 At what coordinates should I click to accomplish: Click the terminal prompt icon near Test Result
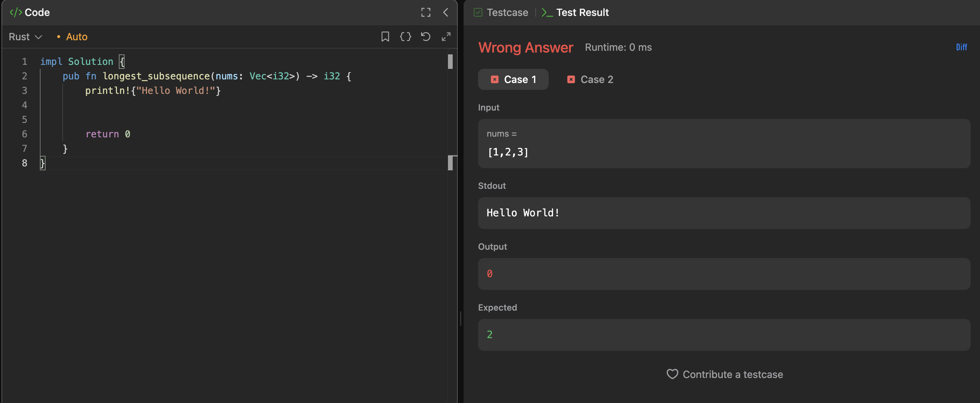click(547, 13)
